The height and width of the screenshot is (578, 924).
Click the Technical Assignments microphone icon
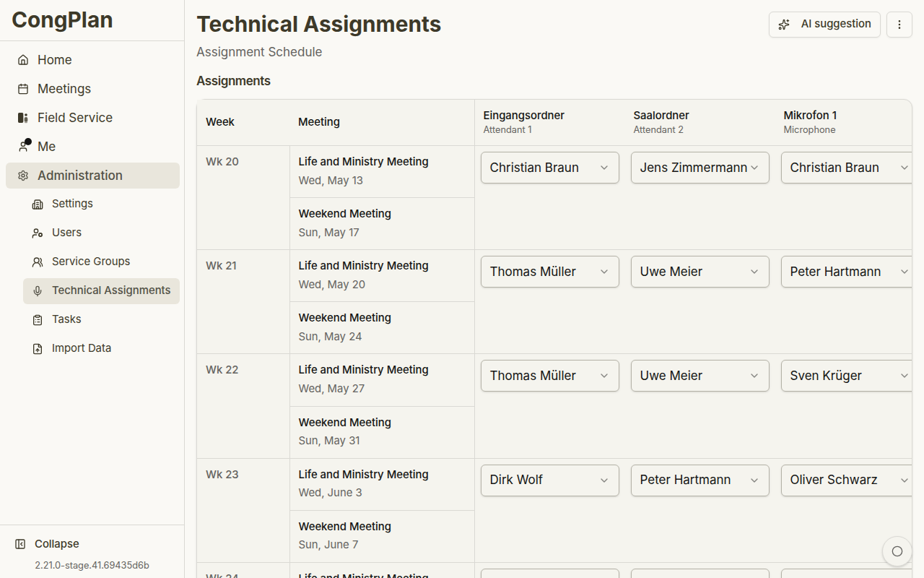(x=38, y=291)
